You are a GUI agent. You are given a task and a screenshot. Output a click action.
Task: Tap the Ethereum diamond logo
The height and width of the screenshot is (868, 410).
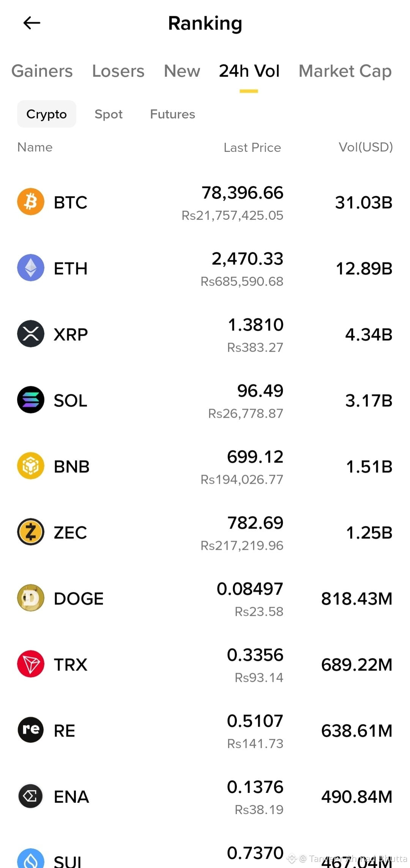[31, 268]
